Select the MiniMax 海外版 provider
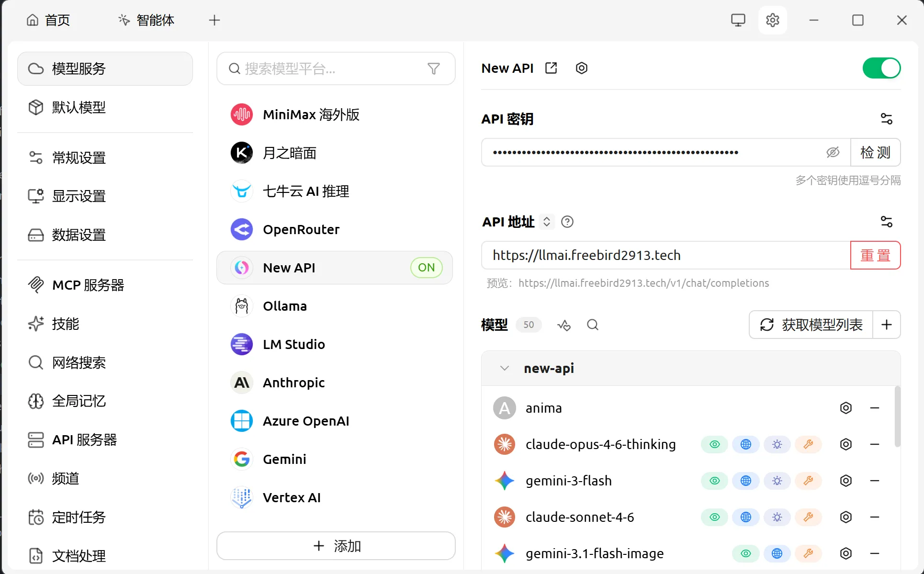The height and width of the screenshot is (574, 924). click(x=335, y=114)
